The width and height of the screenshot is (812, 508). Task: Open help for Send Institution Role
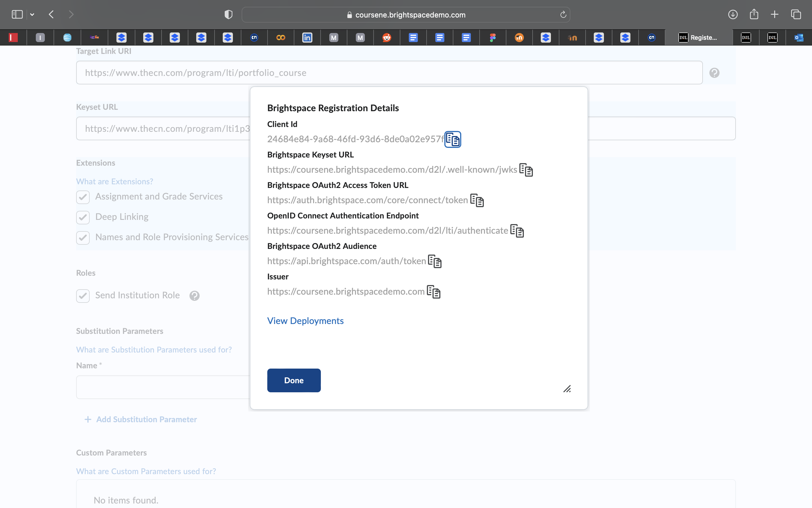tap(194, 296)
